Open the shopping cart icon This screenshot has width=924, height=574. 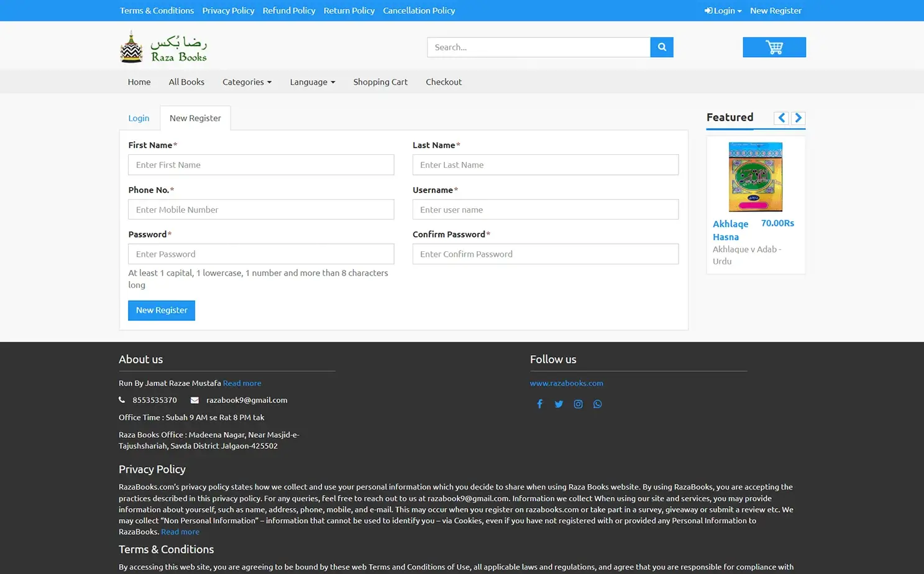click(774, 47)
